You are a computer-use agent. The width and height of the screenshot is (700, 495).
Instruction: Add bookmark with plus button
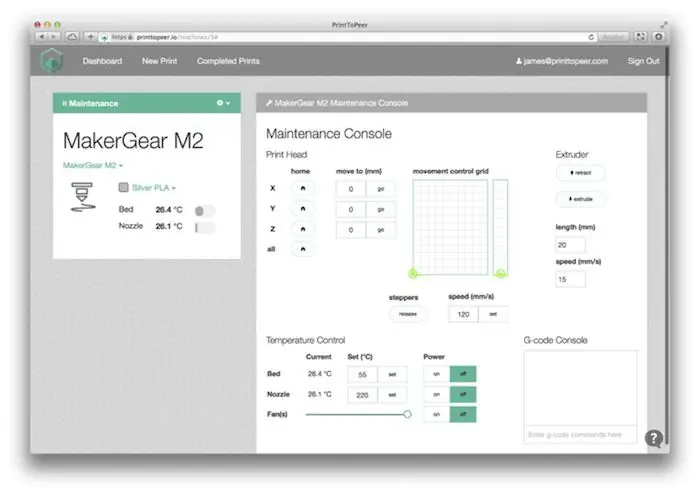(90, 37)
